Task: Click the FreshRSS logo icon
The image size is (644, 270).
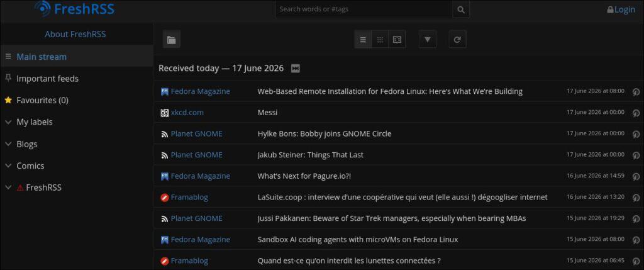Action: [x=43, y=9]
